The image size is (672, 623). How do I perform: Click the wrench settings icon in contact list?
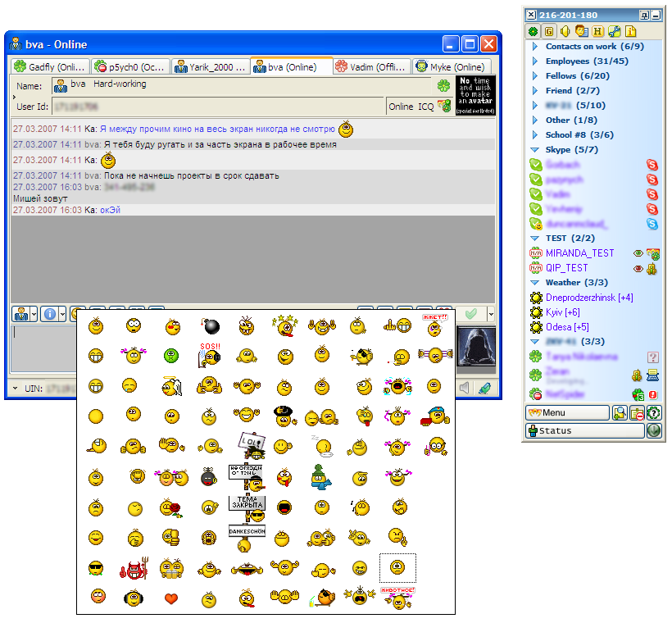click(614, 31)
